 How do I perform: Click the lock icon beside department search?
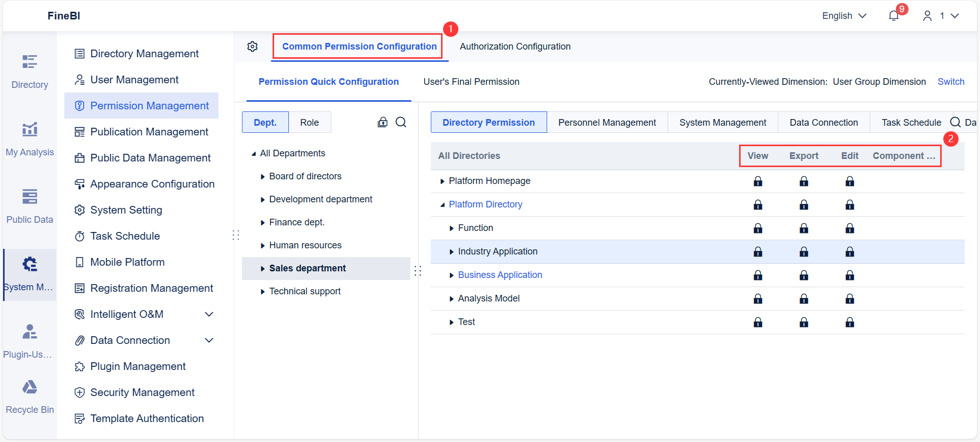(x=382, y=122)
